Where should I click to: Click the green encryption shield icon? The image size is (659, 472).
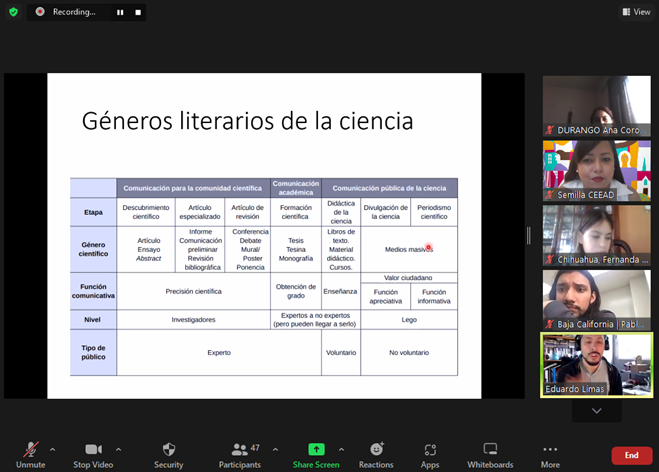(x=13, y=12)
